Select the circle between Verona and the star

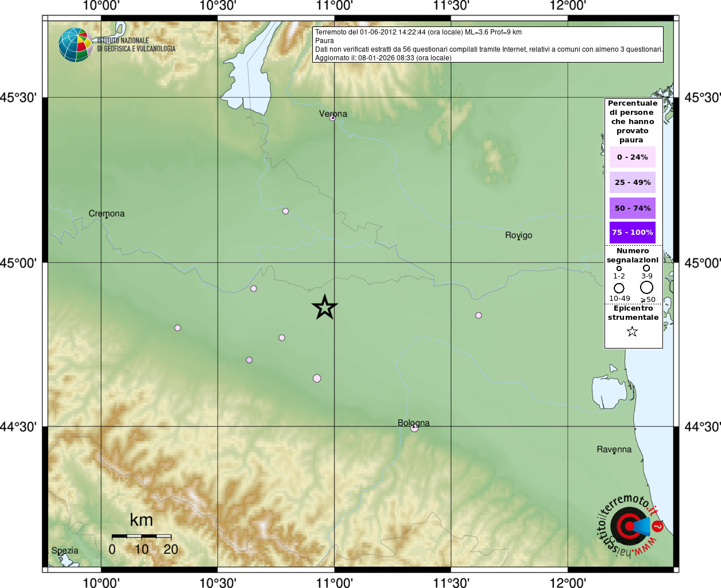click(285, 211)
